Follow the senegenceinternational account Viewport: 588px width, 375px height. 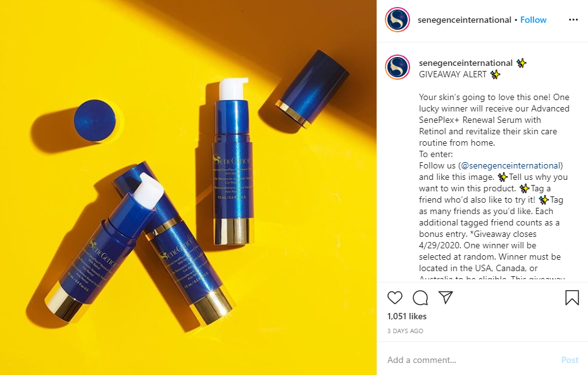[x=533, y=20]
